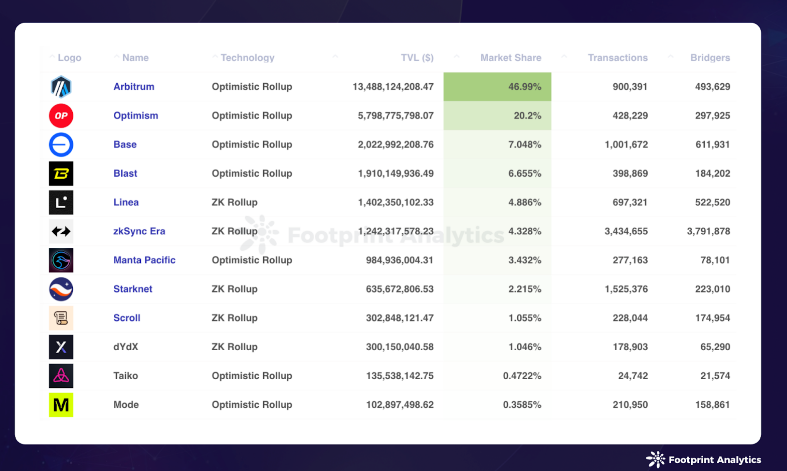Click Taiko's Optimistic Rollup technology cell

pos(251,376)
